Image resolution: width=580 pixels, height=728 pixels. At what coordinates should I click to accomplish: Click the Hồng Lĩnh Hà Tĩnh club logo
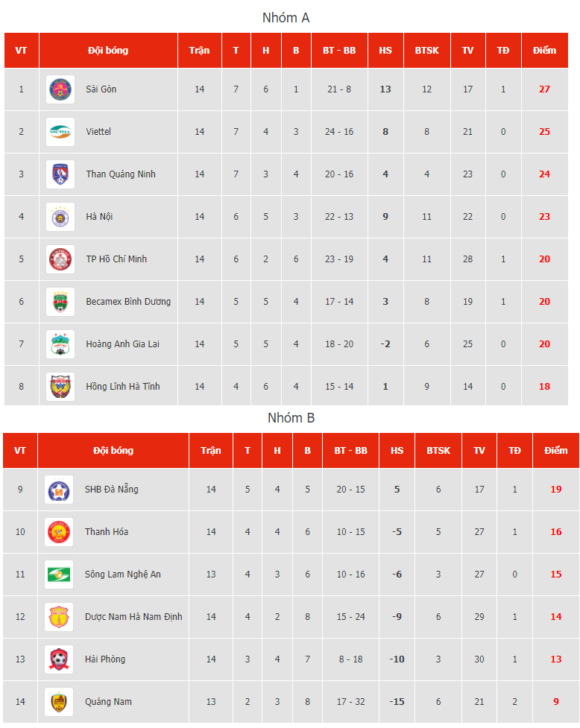[60, 387]
